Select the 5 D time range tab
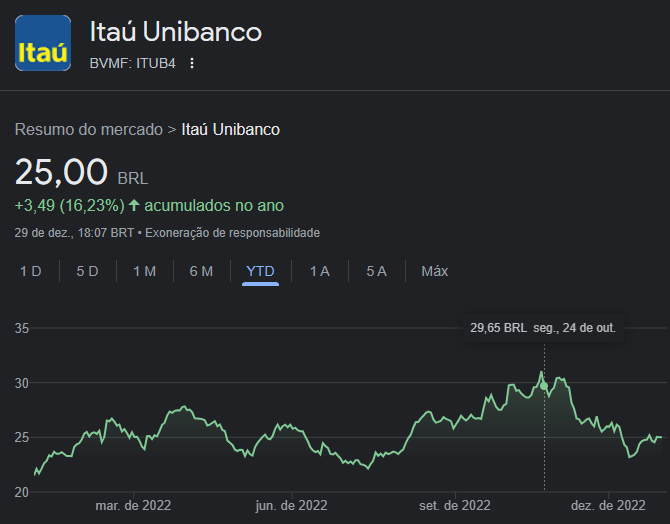670x524 pixels. click(x=88, y=271)
